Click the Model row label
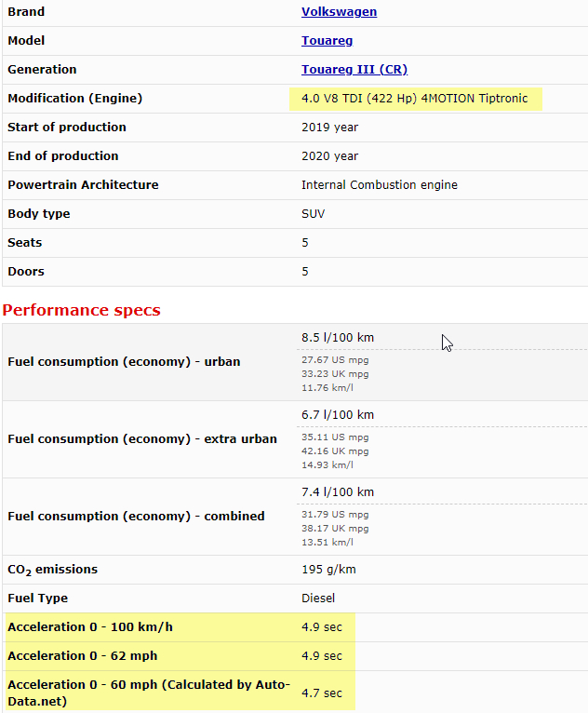The height and width of the screenshot is (713, 588). (x=26, y=41)
